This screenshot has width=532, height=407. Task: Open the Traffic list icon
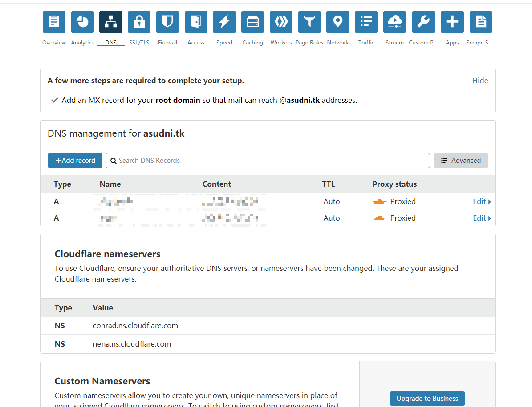point(366,22)
